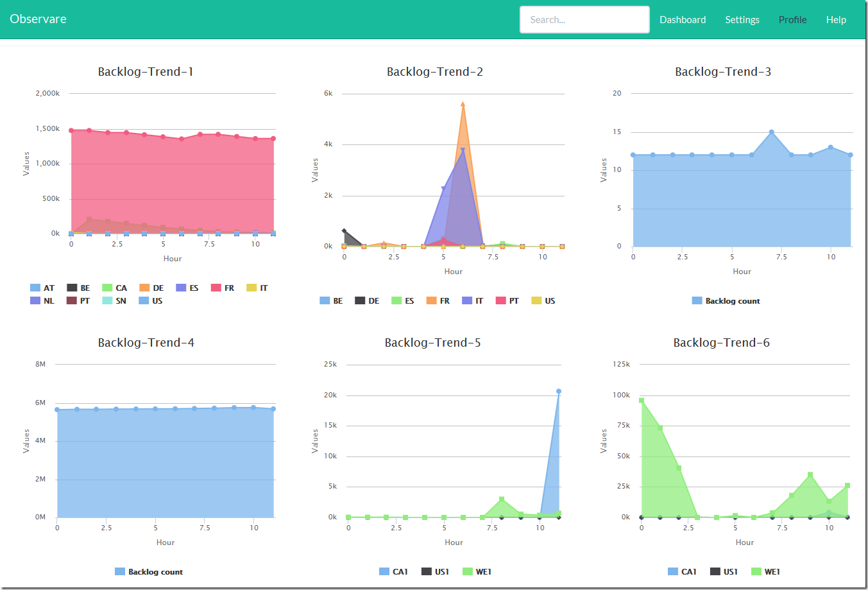
Task: Click the Backlog-Trend-1 chart title
Action: coord(146,72)
